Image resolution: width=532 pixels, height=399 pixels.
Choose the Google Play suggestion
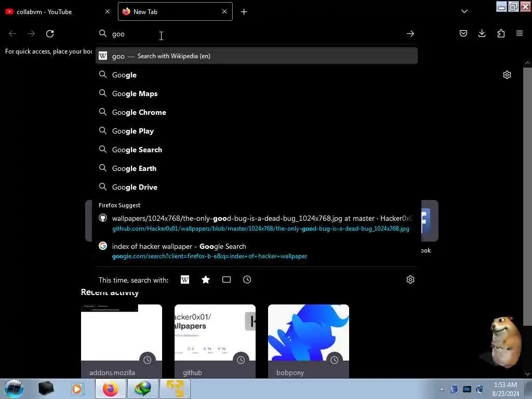coord(257,130)
